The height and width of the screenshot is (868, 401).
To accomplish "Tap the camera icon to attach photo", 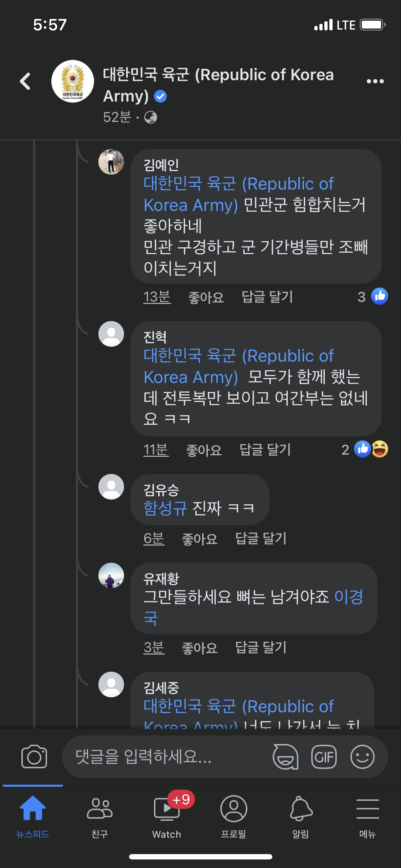I will coord(34,756).
